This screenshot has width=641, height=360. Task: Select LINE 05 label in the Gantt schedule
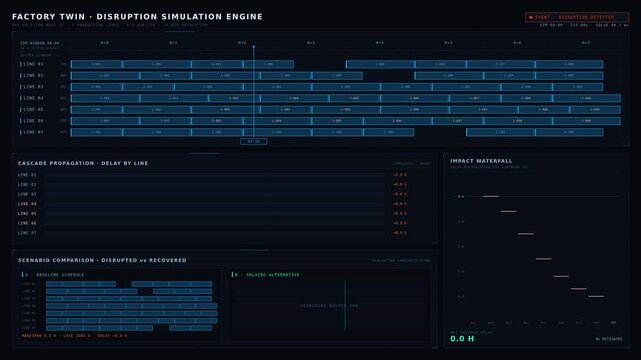pos(33,110)
